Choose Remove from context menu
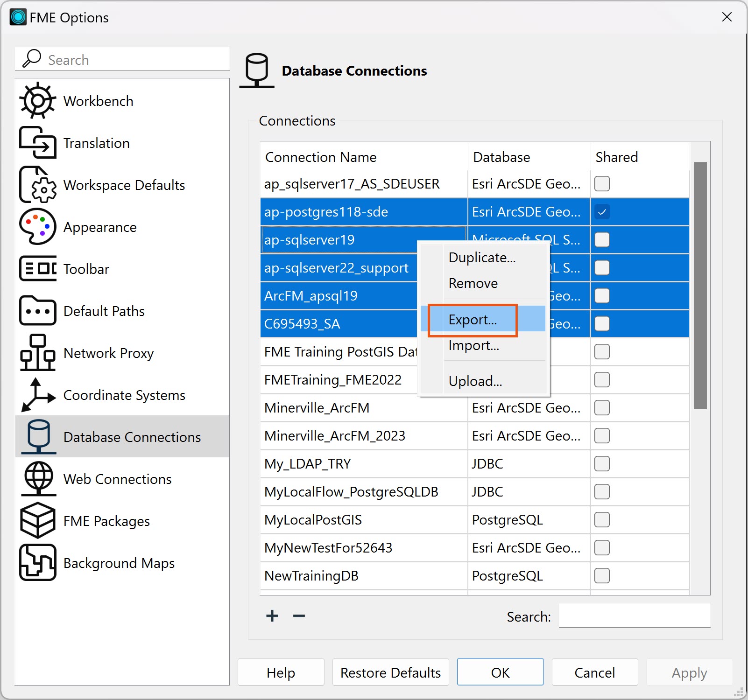Image resolution: width=748 pixels, height=700 pixels. (x=483, y=283)
